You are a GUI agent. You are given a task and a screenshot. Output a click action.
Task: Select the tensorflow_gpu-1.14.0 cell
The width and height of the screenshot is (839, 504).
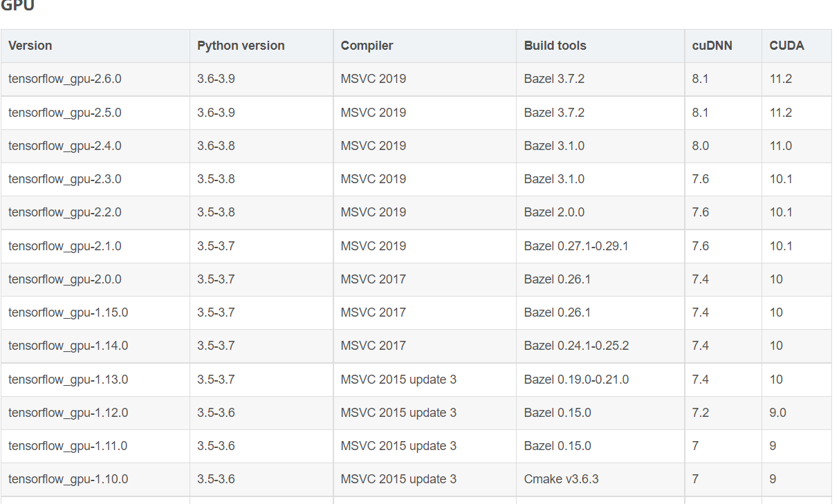95,346
